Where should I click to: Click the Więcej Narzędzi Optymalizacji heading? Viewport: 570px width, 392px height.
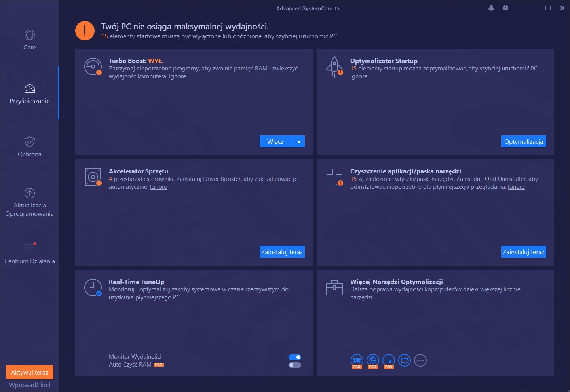[x=397, y=282]
